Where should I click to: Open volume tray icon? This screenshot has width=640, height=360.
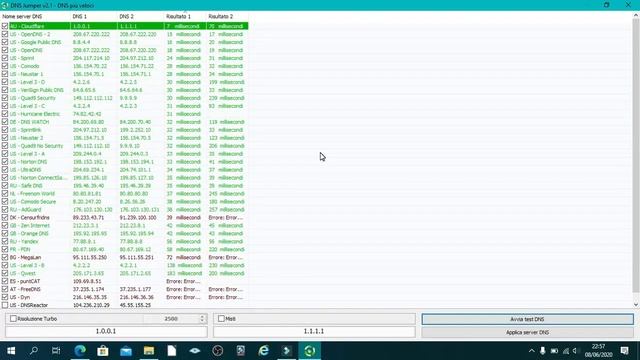576,351
